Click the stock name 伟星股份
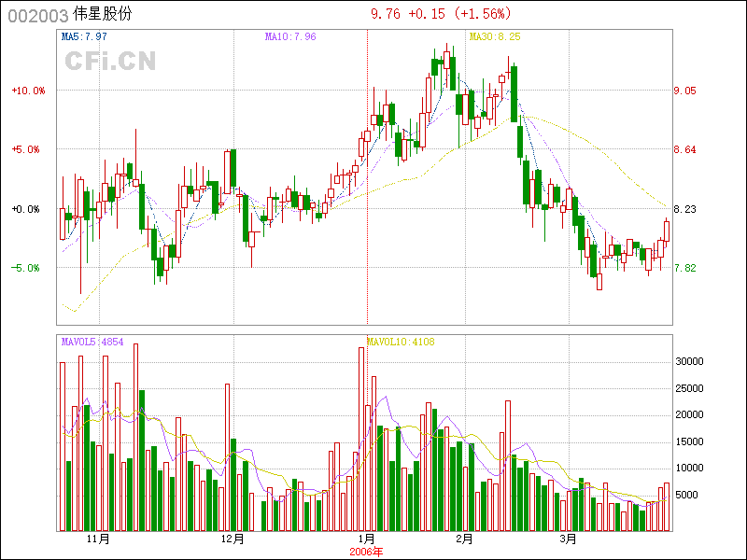Viewport: 747px width, 560px height. tap(102, 14)
